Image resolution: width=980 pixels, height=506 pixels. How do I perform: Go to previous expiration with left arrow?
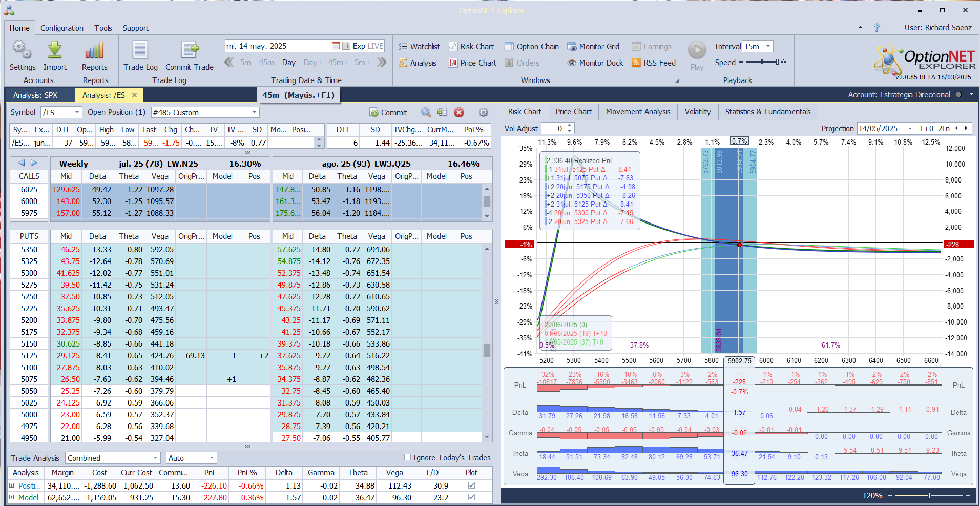22,163
